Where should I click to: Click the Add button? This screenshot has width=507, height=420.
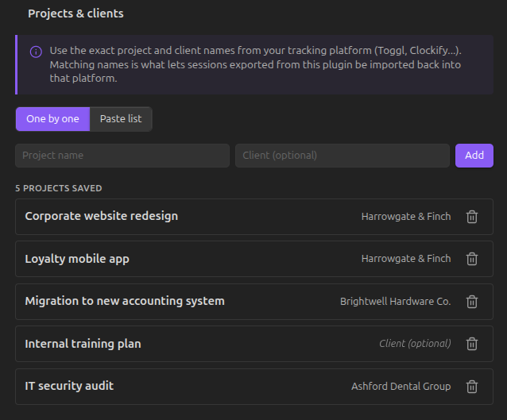pyautogui.click(x=474, y=156)
